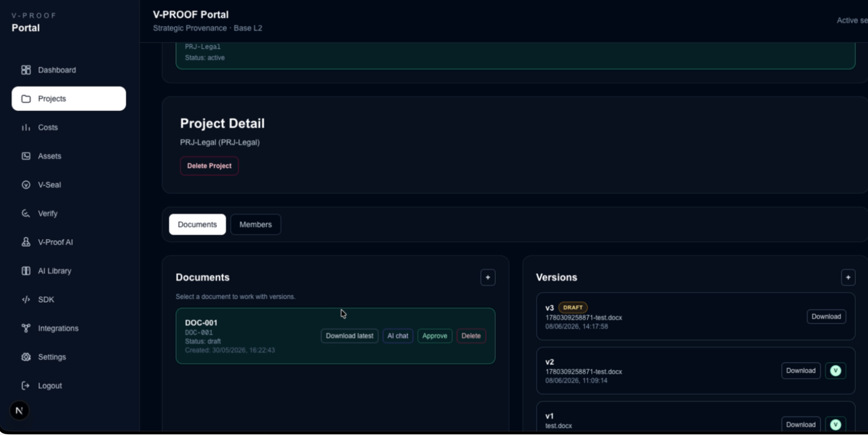Click the SDK code brackets icon

pos(26,299)
